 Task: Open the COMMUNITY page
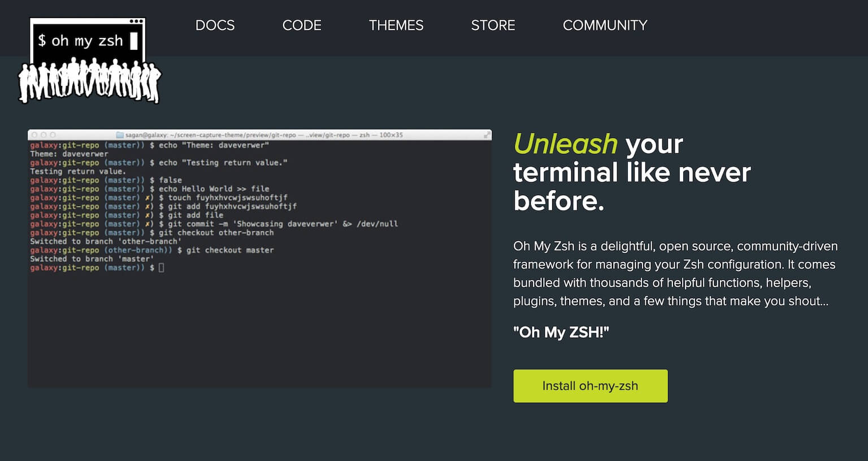pos(605,25)
